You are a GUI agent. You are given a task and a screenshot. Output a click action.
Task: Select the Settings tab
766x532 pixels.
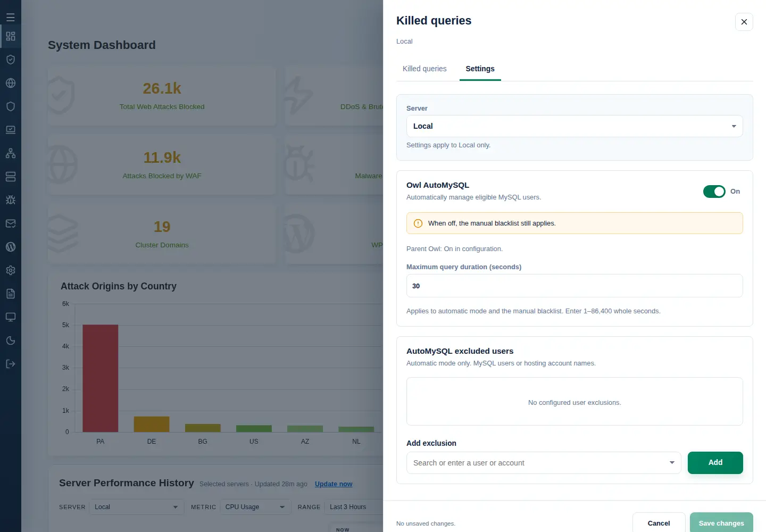(x=480, y=69)
